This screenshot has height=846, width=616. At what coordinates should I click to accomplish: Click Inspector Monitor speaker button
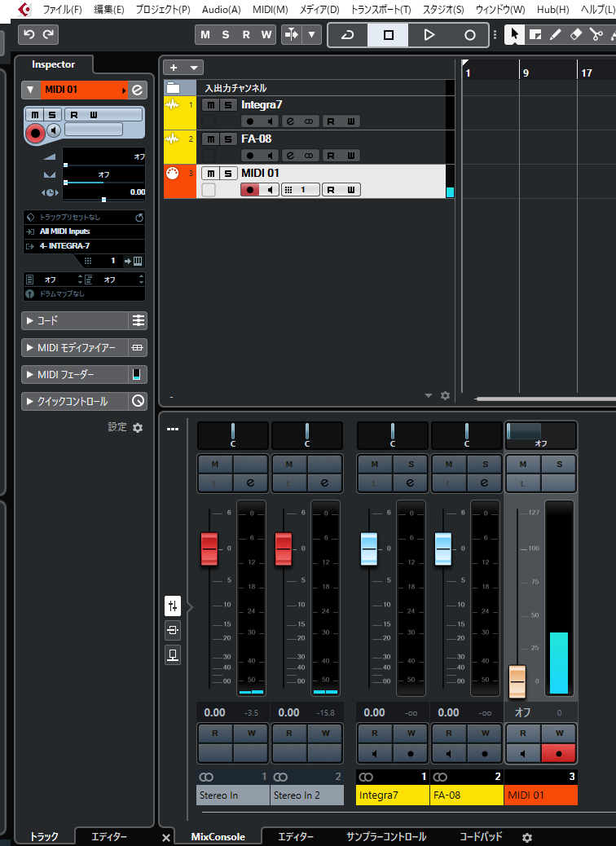(53, 130)
